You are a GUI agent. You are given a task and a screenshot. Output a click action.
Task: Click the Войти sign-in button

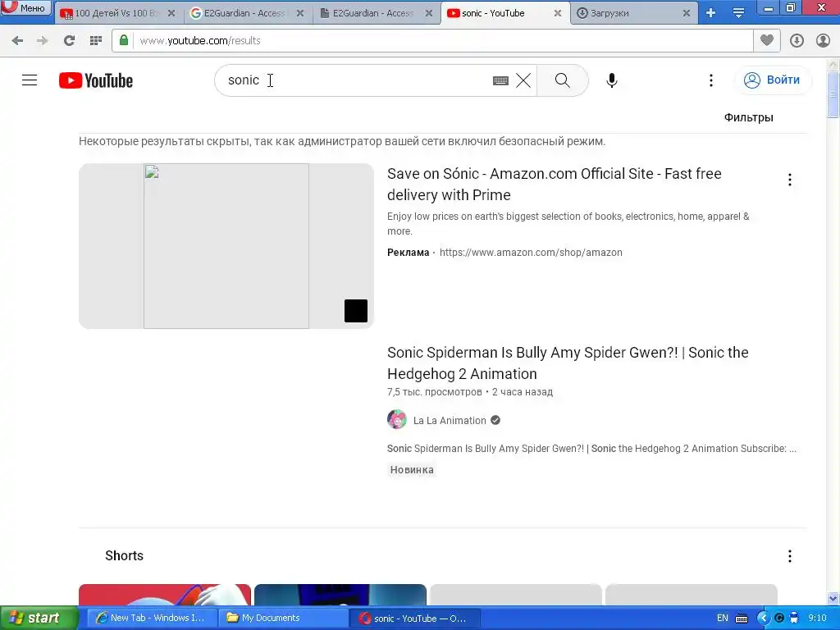pyautogui.click(x=773, y=80)
